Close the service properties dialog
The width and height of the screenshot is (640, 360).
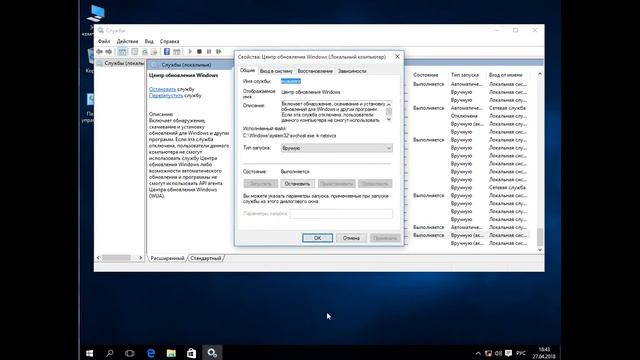click(397, 57)
